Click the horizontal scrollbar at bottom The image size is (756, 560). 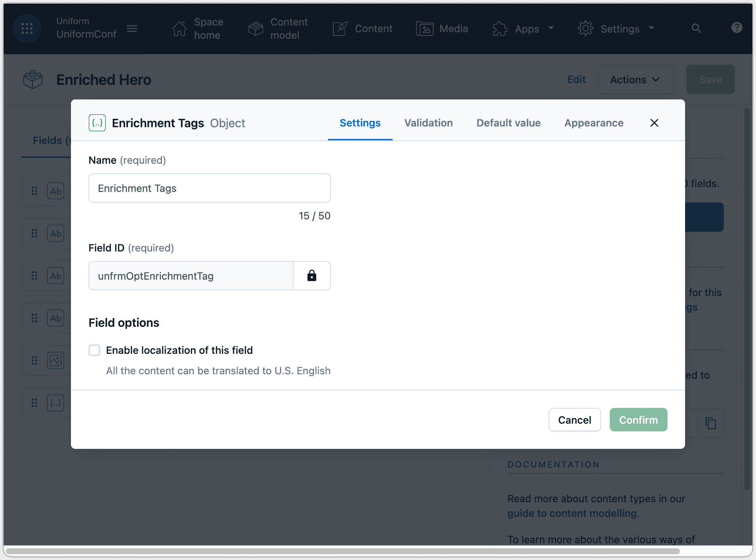(343, 551)
